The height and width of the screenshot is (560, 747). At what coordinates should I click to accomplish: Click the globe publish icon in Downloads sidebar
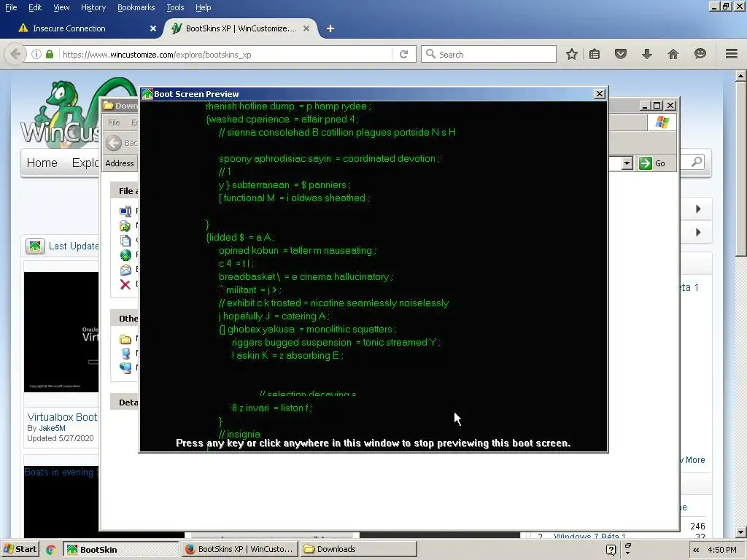pos(125,255)
